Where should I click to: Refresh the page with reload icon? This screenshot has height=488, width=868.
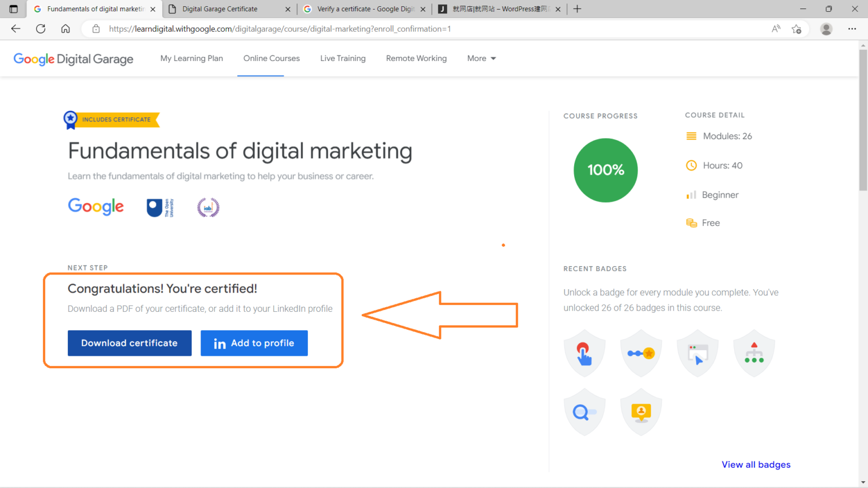click(x=41, y=29)
